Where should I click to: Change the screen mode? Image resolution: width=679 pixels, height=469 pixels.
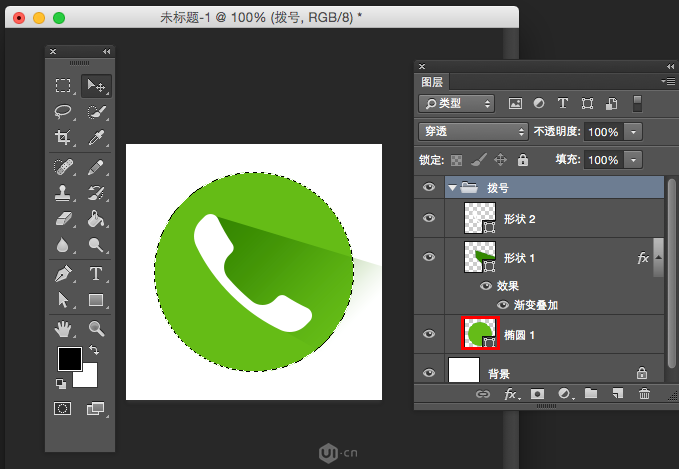(x=95, y=408)
